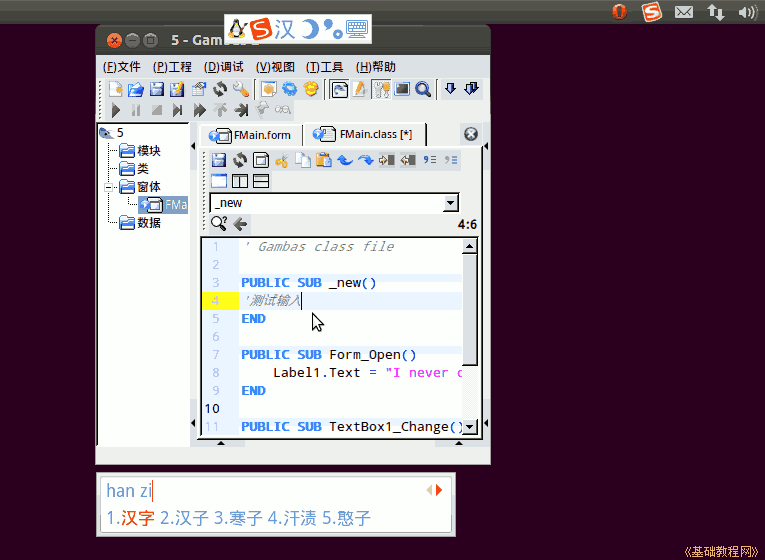Image resolution: width=765 pixels, height=560 pixels.
Task: Click the code editor scrollbar down arrow
Action: (469, 427)
